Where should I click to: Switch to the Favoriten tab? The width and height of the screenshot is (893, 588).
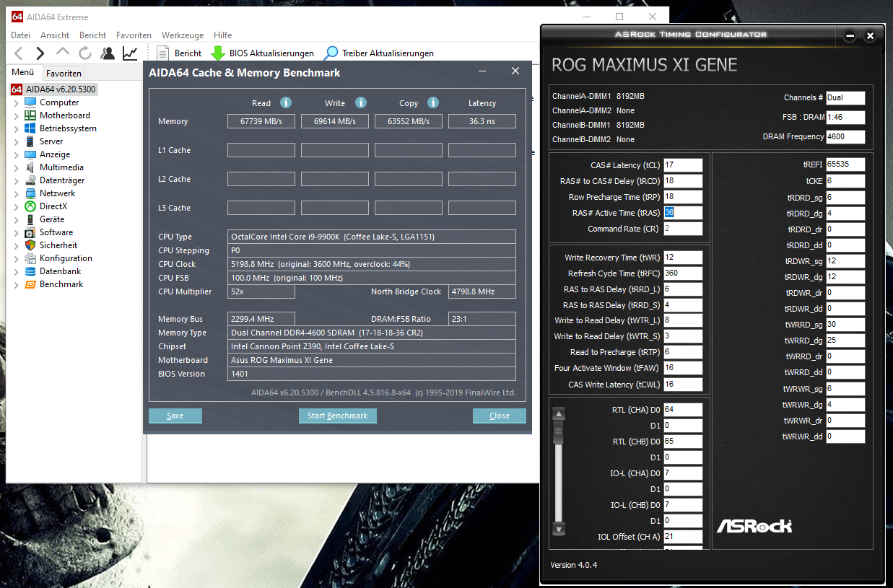point(64,73)
